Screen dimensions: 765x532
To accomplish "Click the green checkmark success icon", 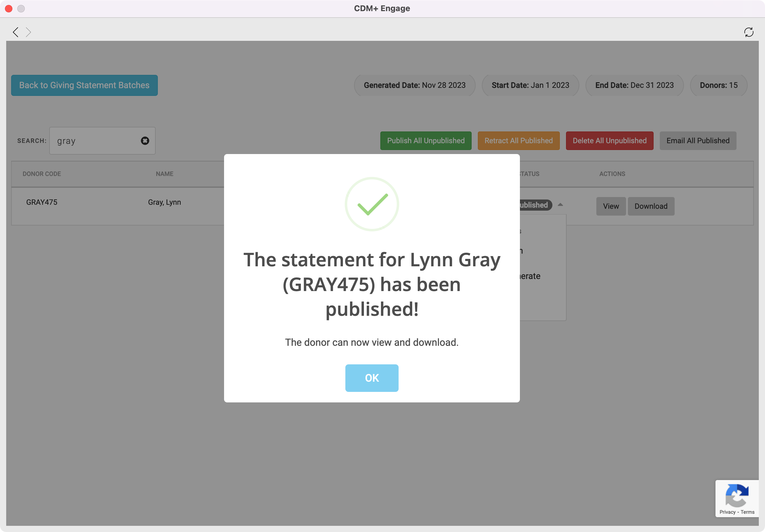I will tap(372, 204).
